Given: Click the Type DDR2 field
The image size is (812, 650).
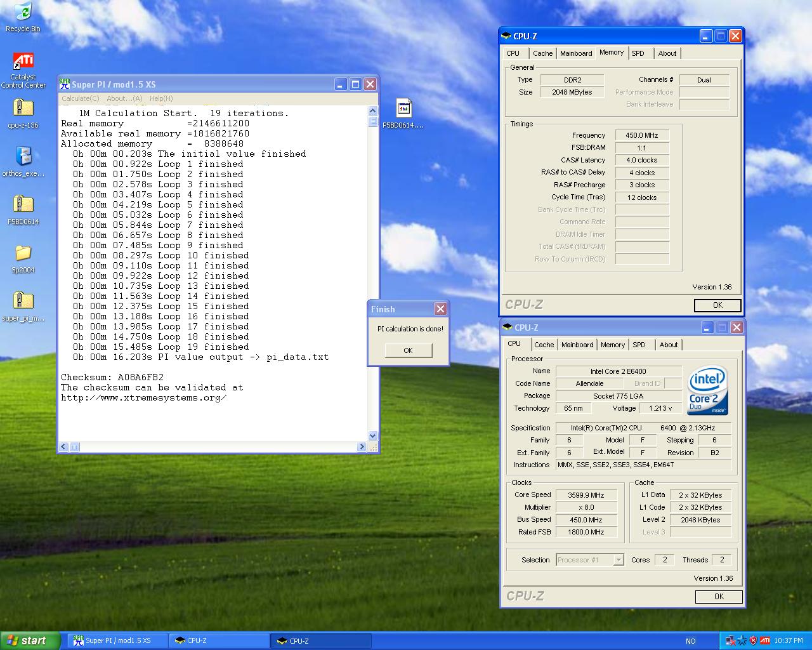Looking at the screenshot, I should (572, 80).
